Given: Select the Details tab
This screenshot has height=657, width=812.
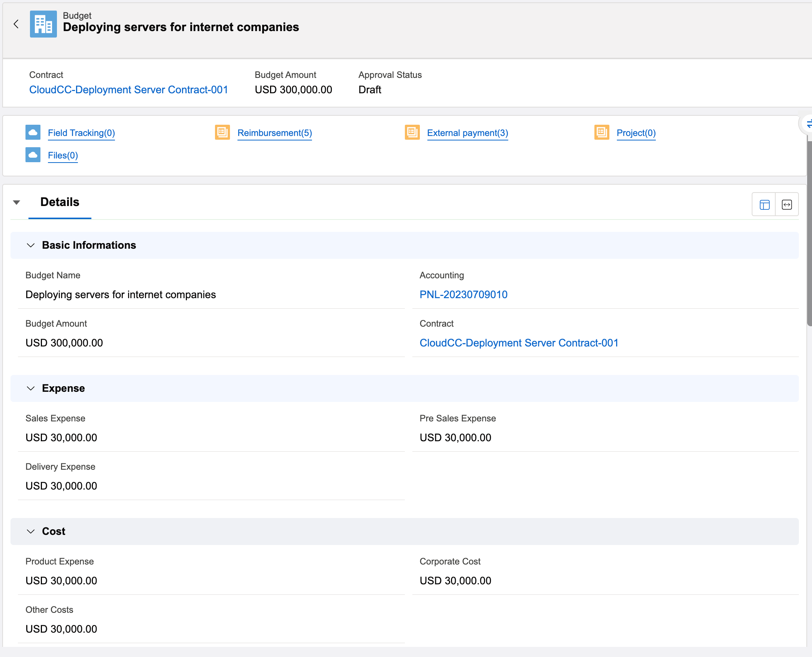Looking at the screenshot, I should point(60,203).
